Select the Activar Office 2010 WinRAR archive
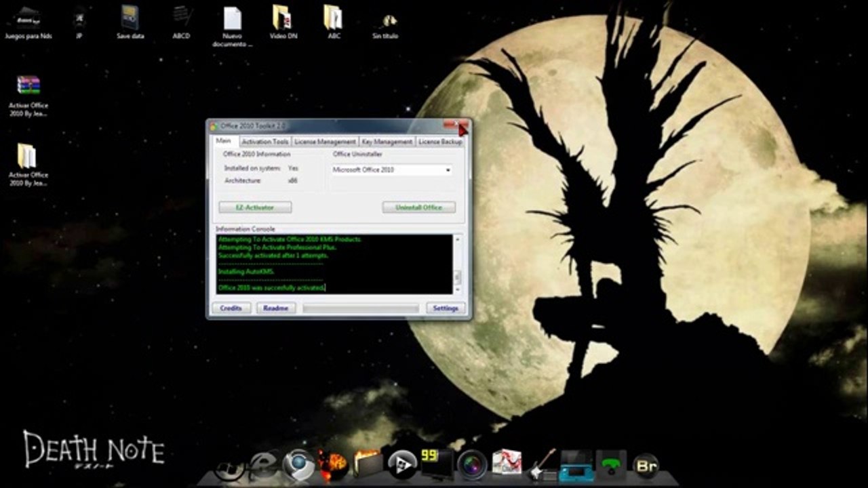Viewport: 868px width, 488px height. coord(28,96)
